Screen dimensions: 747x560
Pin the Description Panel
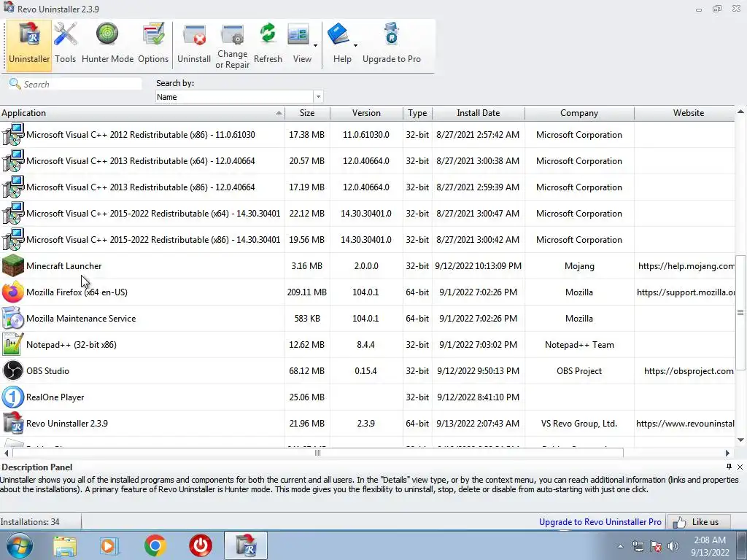[729, 467]
